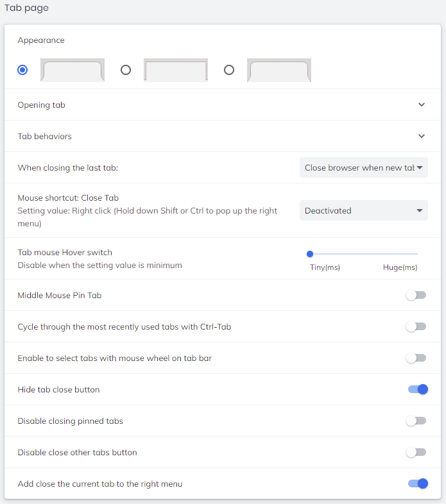Enable the Middle Mouse Pin Tab toggle
Viewport: 446px width, 504px height.
coord(416,295)
